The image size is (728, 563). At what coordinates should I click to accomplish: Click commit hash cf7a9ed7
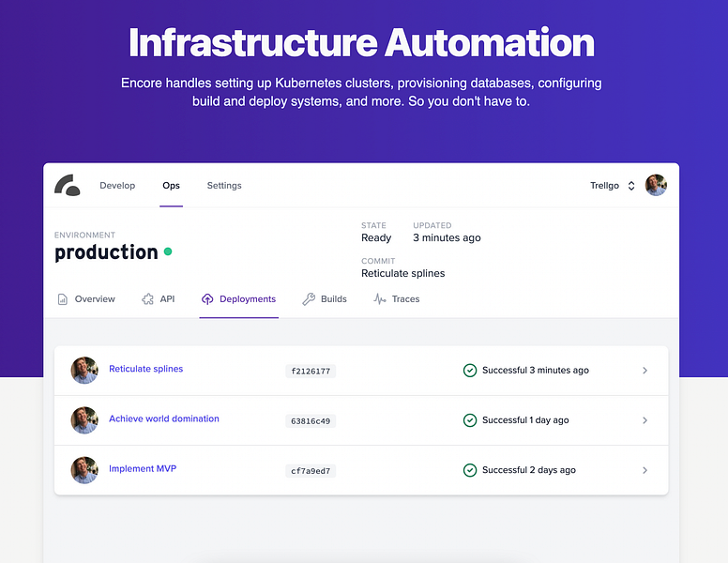pyautogui.click(x=311, y=471)
